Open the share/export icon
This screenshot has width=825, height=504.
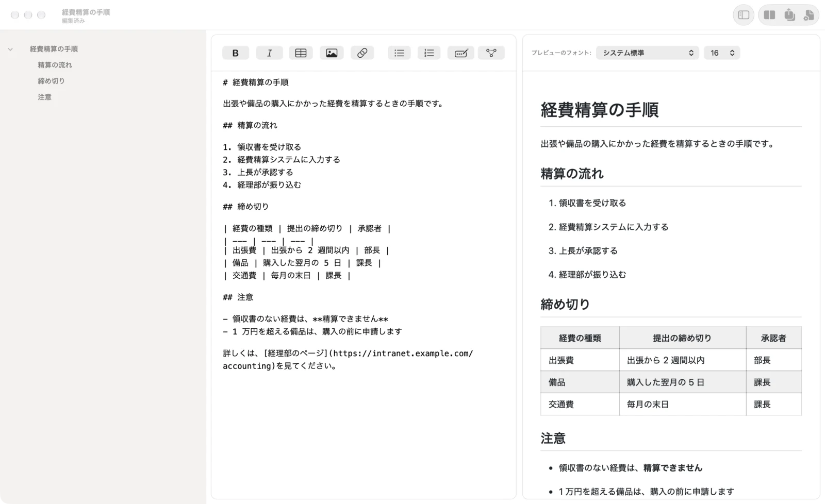pos(789,15)
